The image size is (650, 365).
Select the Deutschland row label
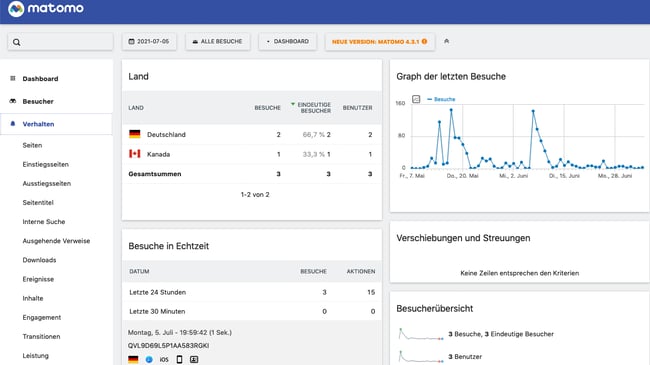(166, 134)
